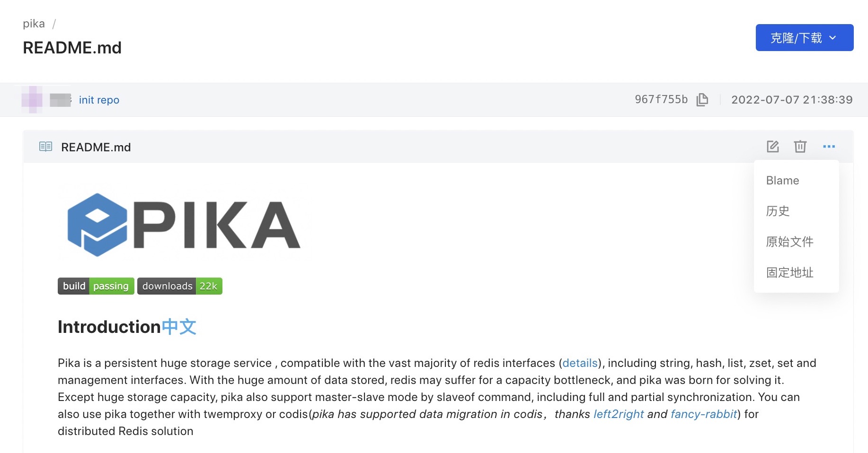This screenshot has height=453, width=868.
Task: Go to pika breadcrumb link
Action: click(34, 24)
